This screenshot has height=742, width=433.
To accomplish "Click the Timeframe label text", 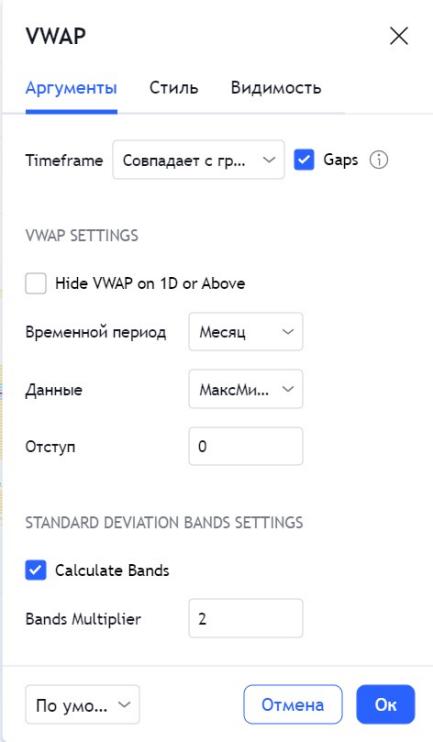I will pyautogui.click(x=64, y=160).
